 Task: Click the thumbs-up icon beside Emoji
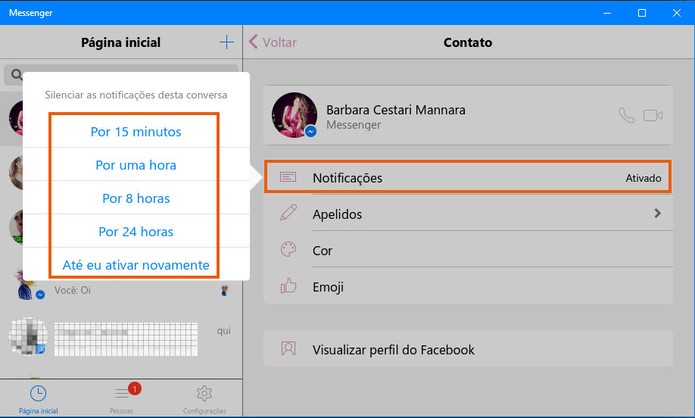tap(288, 286)
